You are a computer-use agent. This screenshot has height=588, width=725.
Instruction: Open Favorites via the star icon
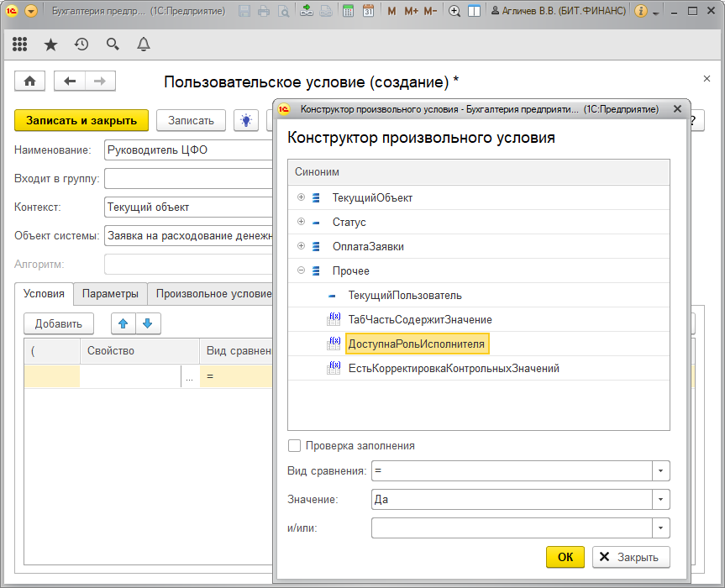pos(50,45)
